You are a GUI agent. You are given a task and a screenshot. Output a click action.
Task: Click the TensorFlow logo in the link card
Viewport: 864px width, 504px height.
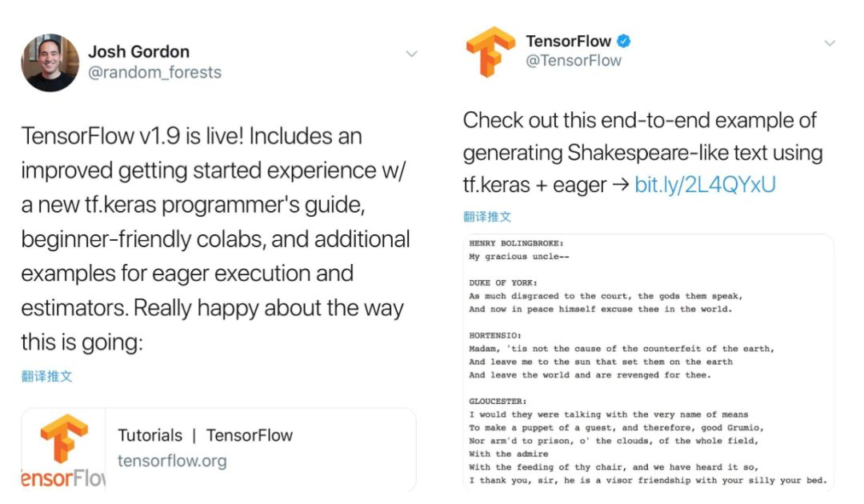(64, 450)
